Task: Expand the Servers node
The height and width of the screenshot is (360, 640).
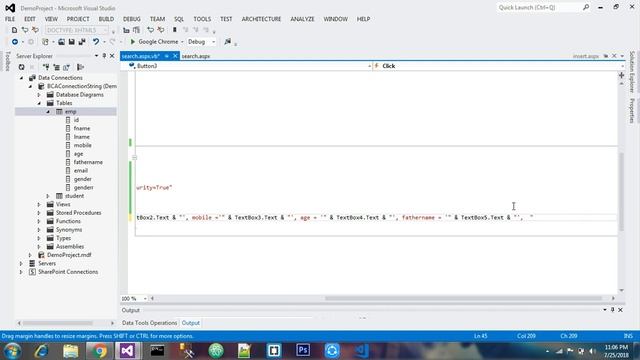Action: [x=21, y=263]
